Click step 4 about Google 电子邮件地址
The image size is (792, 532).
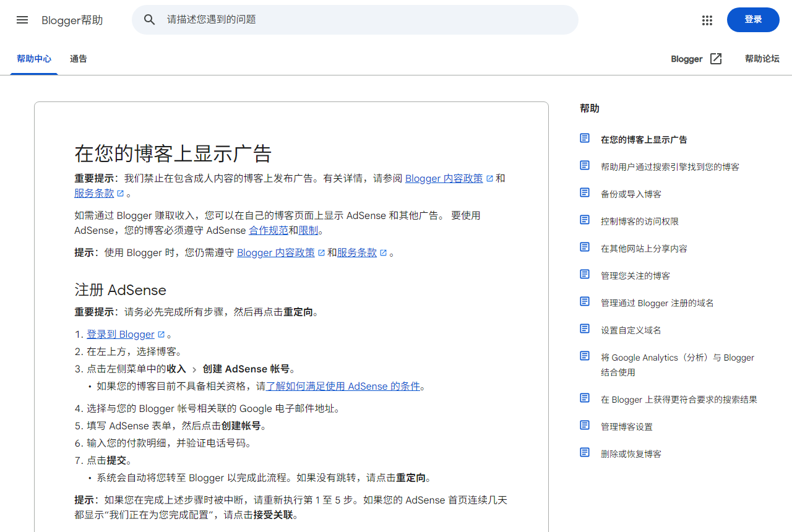[213, 409]
